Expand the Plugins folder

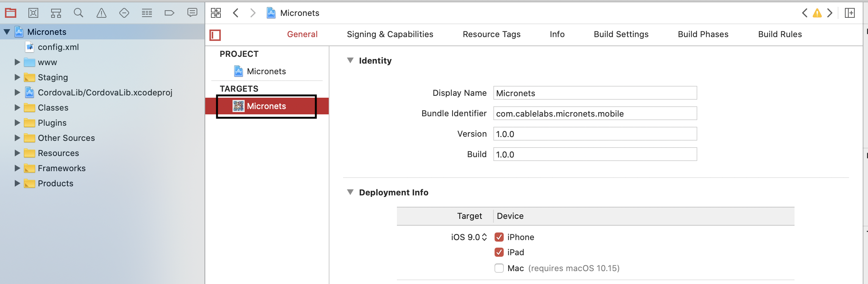tap(17, 123)
